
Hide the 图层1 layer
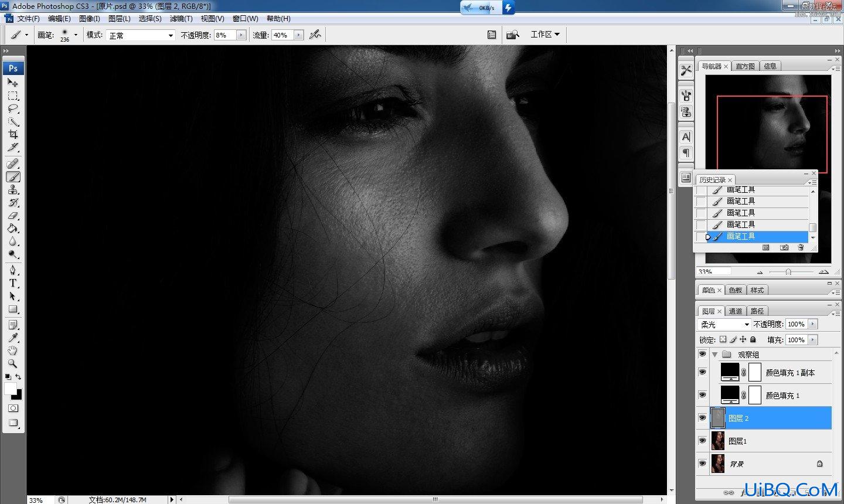coord(702,441)
